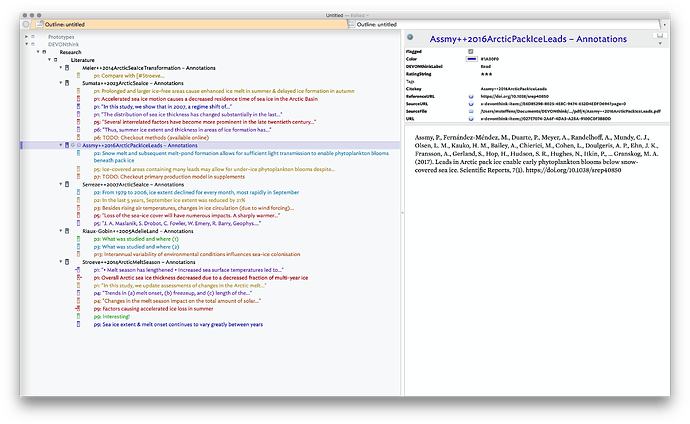The image size is (690, 424).
Task: Click the SourceFile PDF path value
Action: pos(571,111)
